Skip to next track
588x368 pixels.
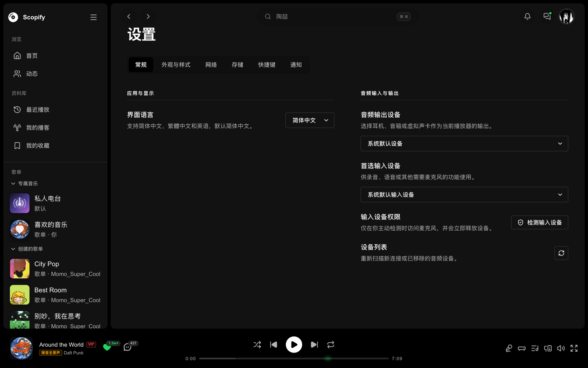pos(314,345)
